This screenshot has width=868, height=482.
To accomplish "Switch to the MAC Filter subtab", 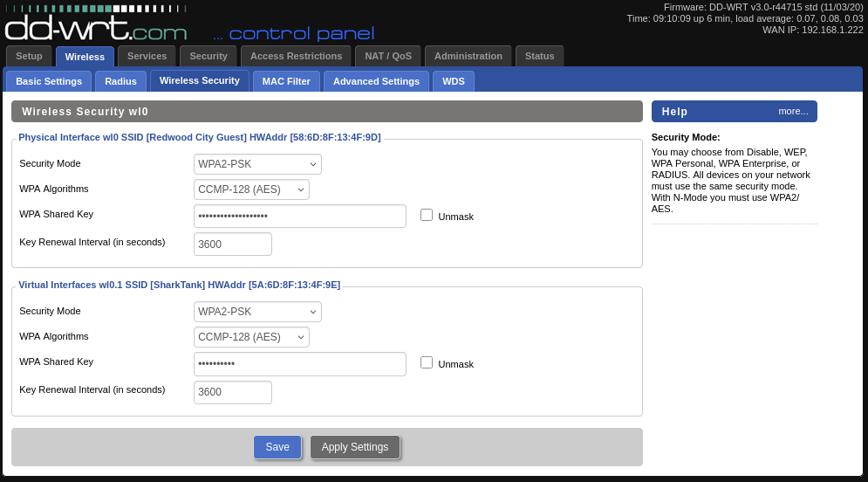I will click(286, 81).
